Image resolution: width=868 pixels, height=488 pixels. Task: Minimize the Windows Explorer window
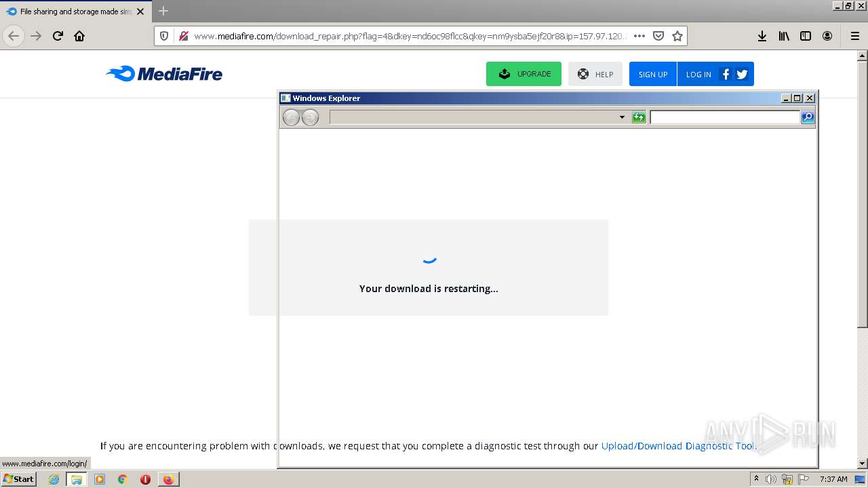click(786, 98)
